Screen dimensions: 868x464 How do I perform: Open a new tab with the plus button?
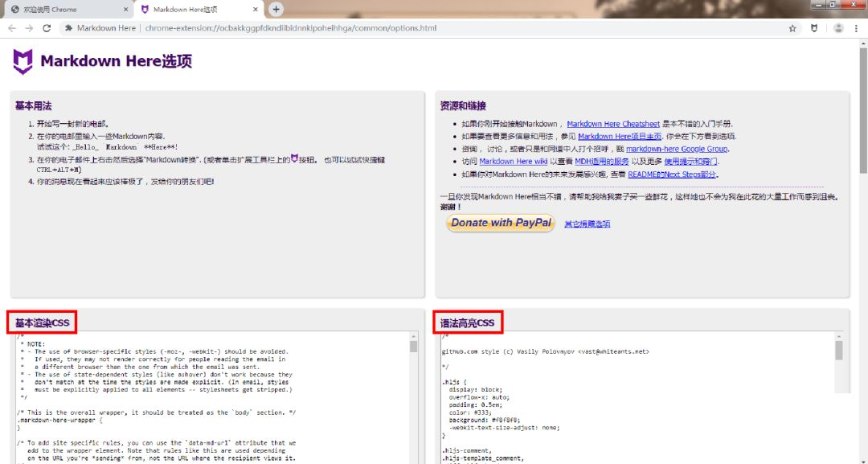pos(276,9)
